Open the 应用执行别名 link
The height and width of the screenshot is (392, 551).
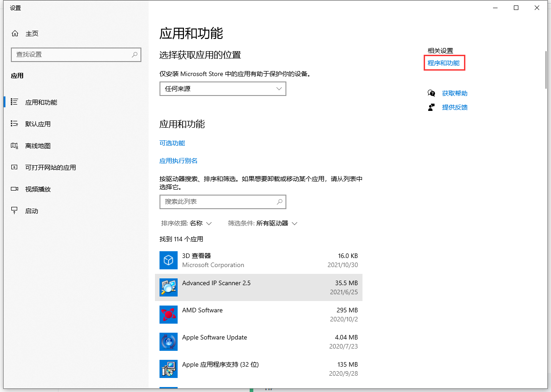click(179, 161)
